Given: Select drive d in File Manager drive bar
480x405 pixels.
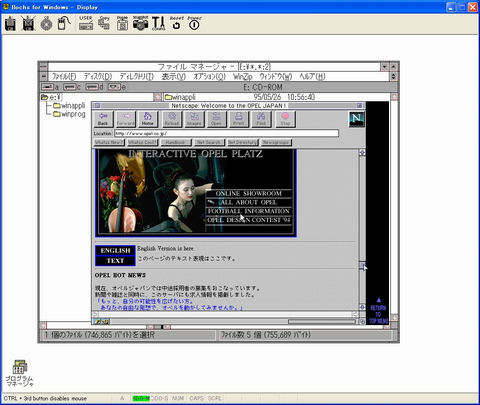Looking at the screenshot, I should tap(94, 87).
